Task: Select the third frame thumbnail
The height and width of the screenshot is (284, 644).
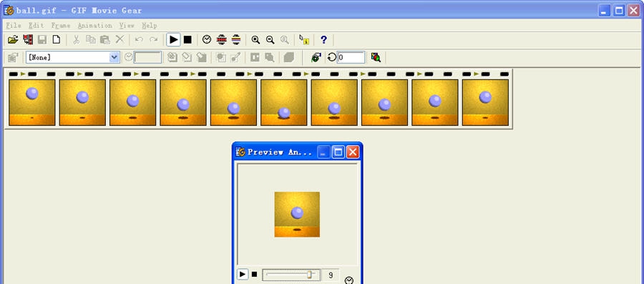Action: pos(132,102)
